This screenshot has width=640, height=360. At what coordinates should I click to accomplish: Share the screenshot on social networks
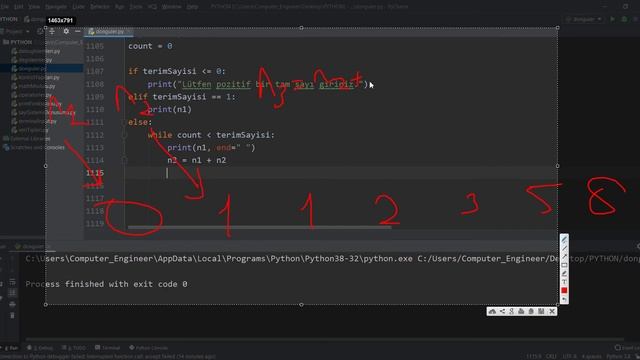coord(502,311)
